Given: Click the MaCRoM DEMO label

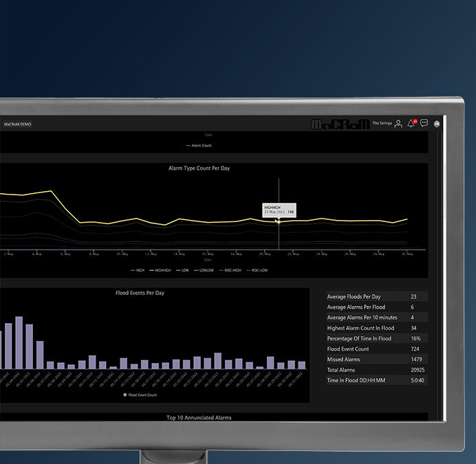Looking at the screenshot, I should click(17, 124).
